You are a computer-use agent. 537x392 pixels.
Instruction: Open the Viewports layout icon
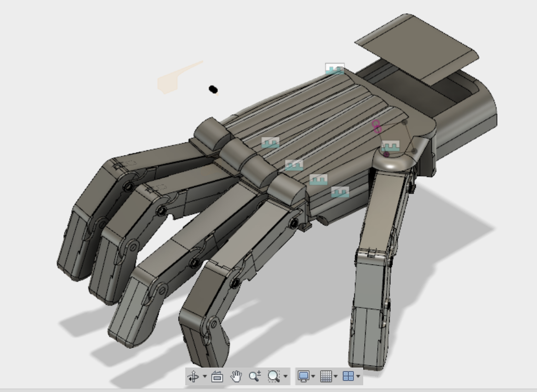[x=348, y=376]
